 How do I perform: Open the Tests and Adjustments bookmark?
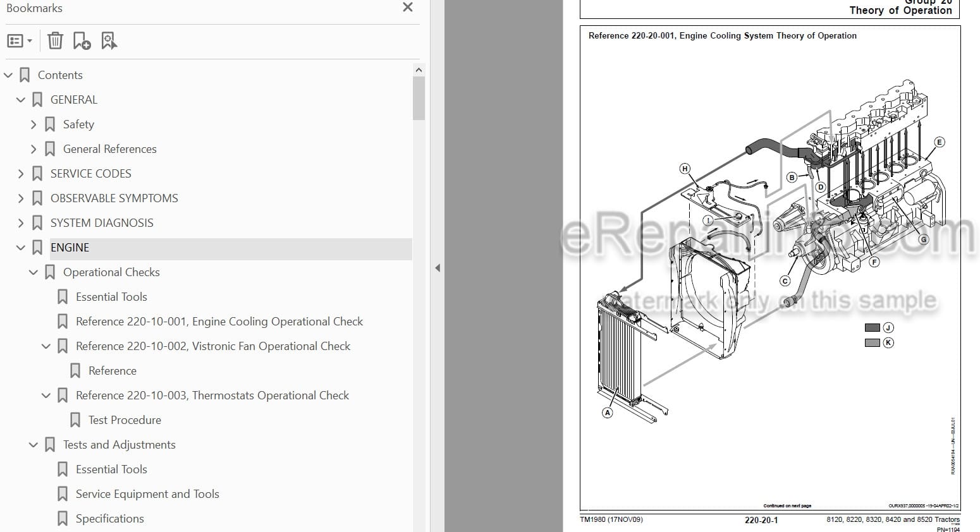tap(119, 445)
